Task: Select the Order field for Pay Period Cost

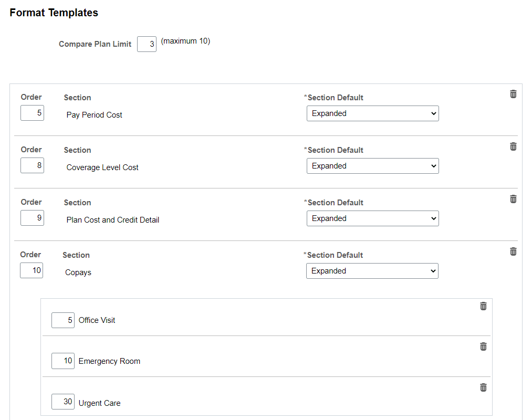Action: point(32,113)
